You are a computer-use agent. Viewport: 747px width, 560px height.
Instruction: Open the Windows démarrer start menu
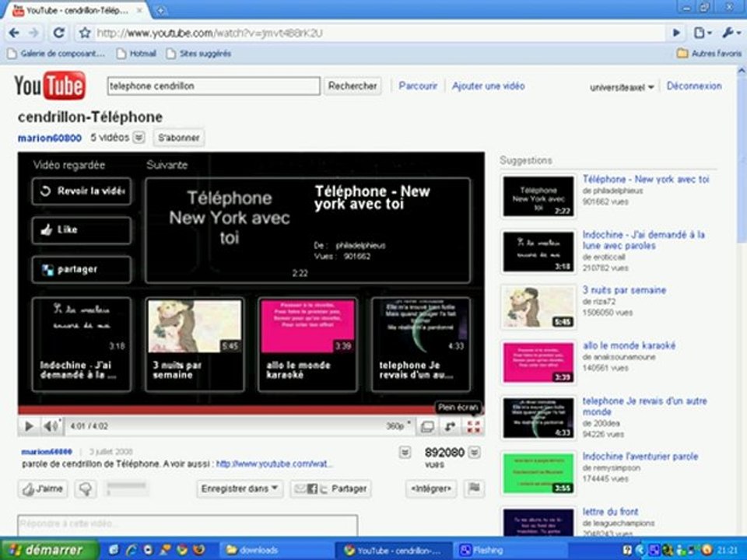(49, 550)
